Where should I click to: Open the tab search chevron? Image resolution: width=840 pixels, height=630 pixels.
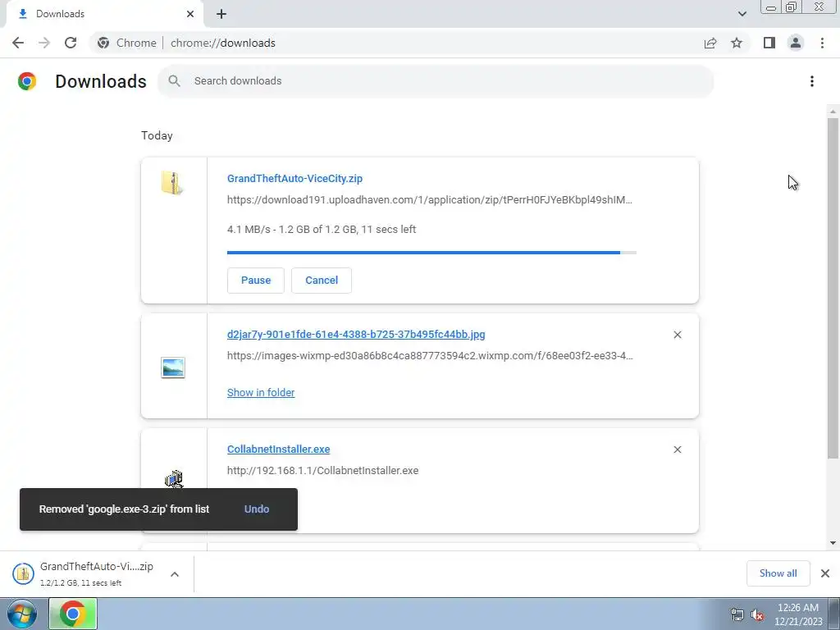pyautogui.click(x=742, y=14)
